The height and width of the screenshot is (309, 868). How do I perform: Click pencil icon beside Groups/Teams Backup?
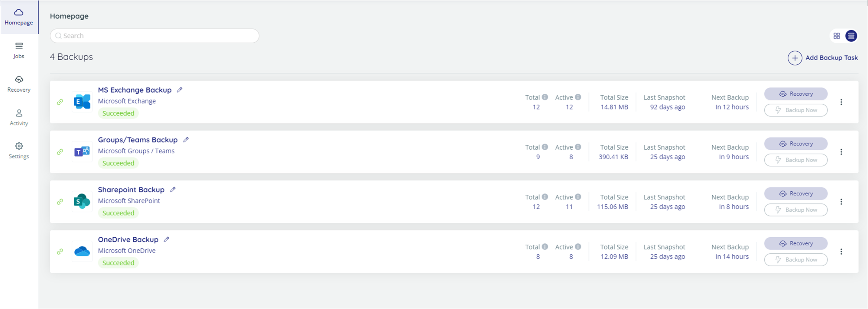point(186,139)
